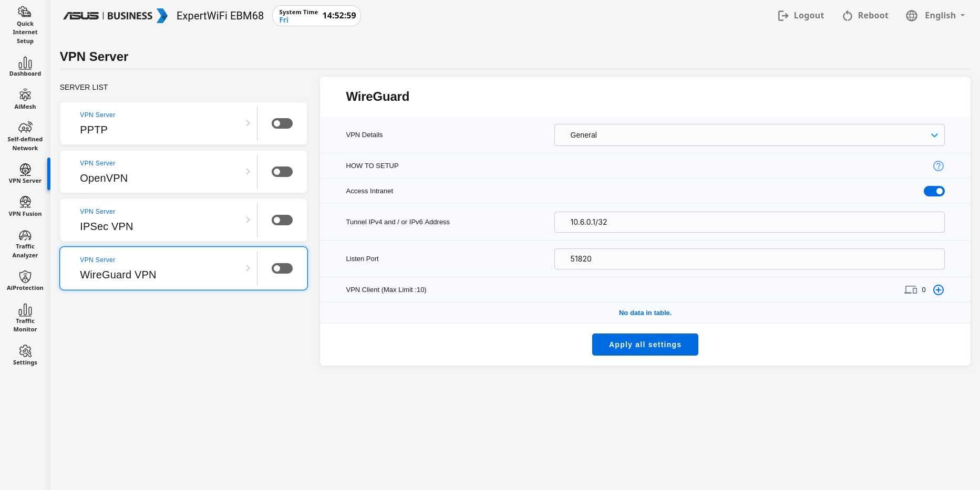The image size is (980, 490).
Task: Open the VPN Fusion sidebar icon
Action: coord(25,202)
